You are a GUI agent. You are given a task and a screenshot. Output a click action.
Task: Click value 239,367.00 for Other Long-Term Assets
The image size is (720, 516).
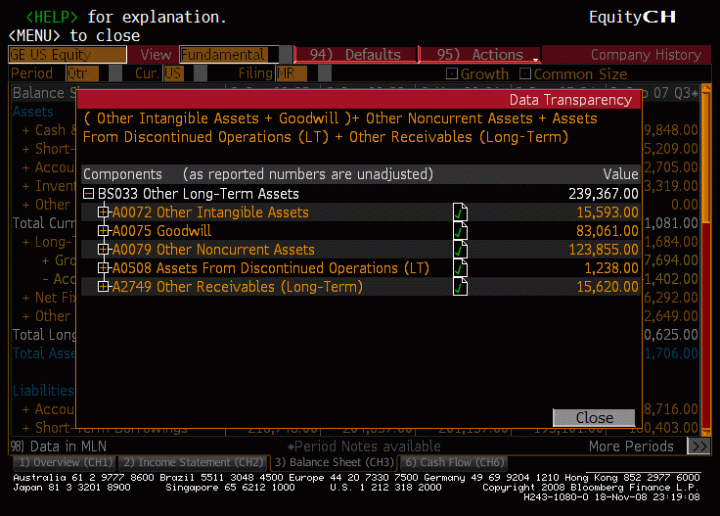(603, 194)
